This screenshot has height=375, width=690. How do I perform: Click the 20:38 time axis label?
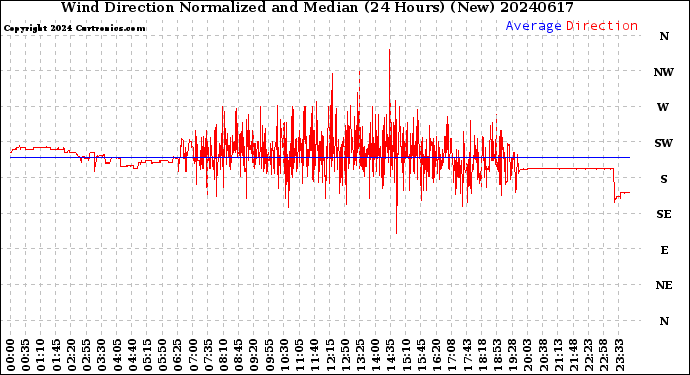[543, 355]
